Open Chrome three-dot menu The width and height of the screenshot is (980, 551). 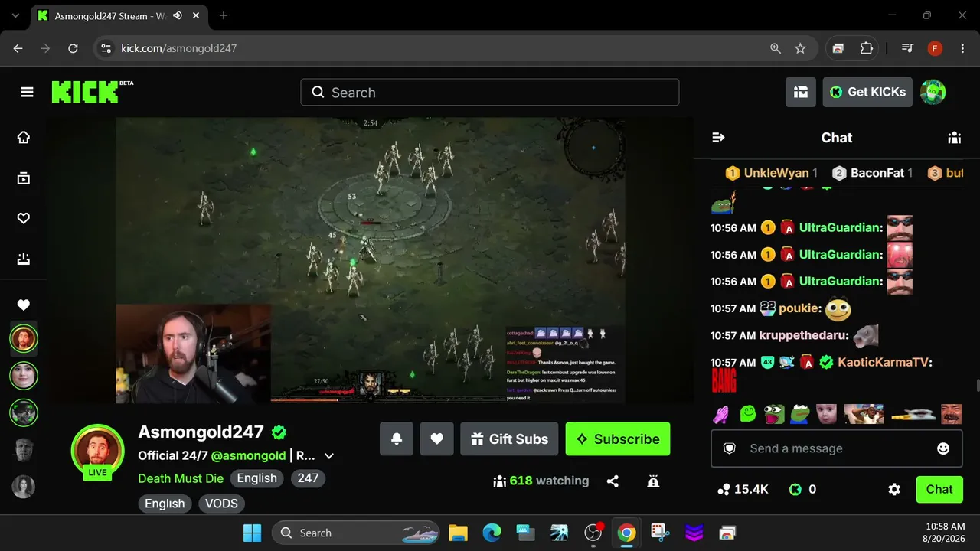point(962,48)
